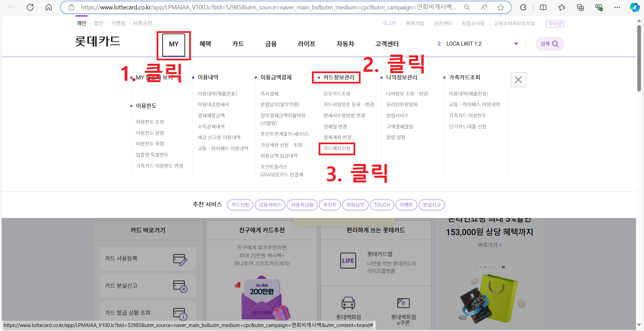Open the 고객센터 menu

[387, 44]
